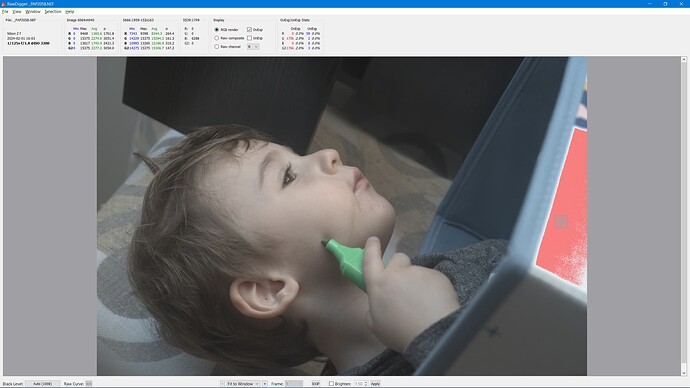Select the Raw composite display mode
The image size is (690, 388).
[x=217, y=38]
